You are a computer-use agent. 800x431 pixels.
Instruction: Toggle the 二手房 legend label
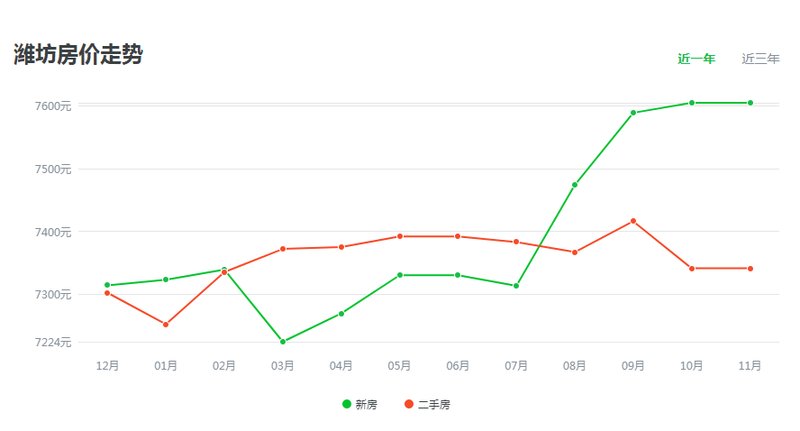point(434,405)
